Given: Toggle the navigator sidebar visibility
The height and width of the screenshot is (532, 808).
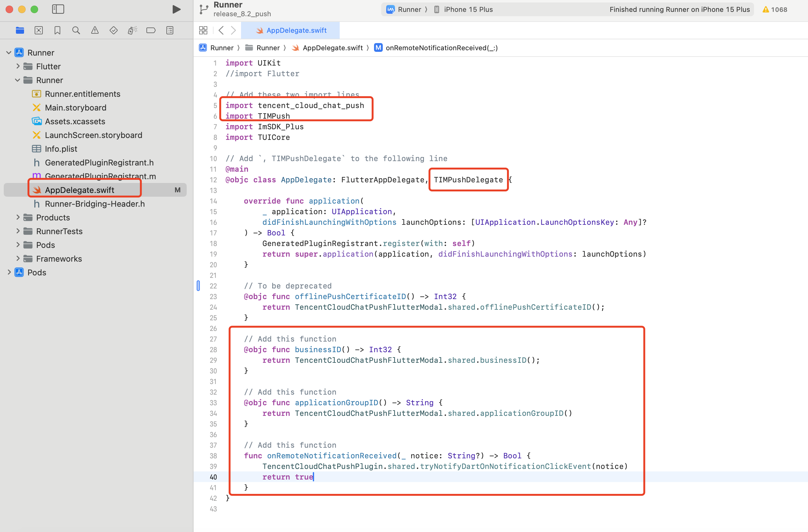Looking at the screenshot, I should tap(58, 9).
